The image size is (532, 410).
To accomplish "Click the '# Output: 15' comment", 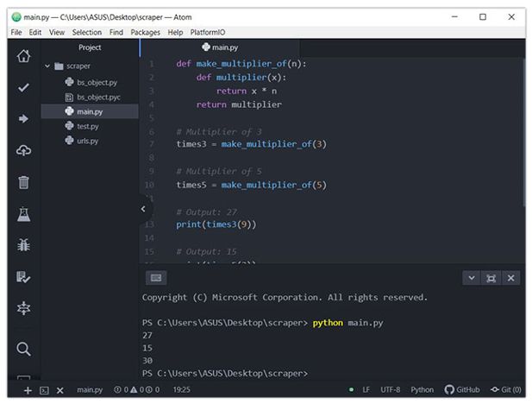I will [206, 251].
